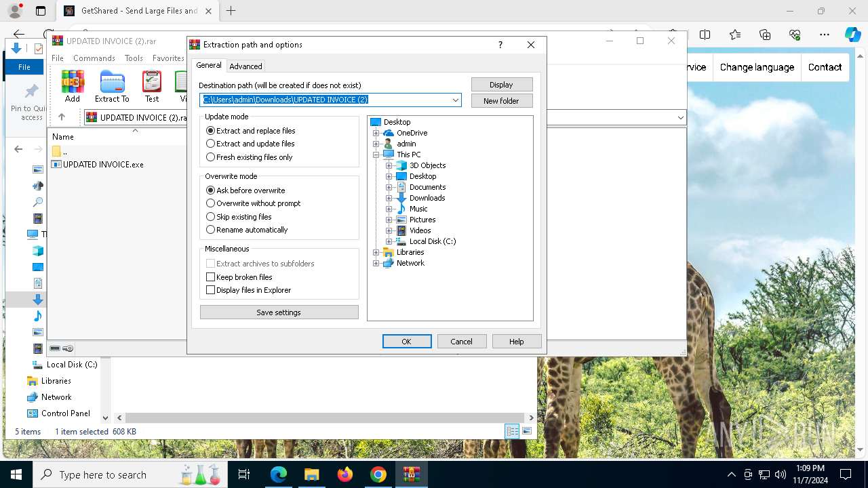Select Extract and replace files

pyautogui.click(x=250, y=131)
